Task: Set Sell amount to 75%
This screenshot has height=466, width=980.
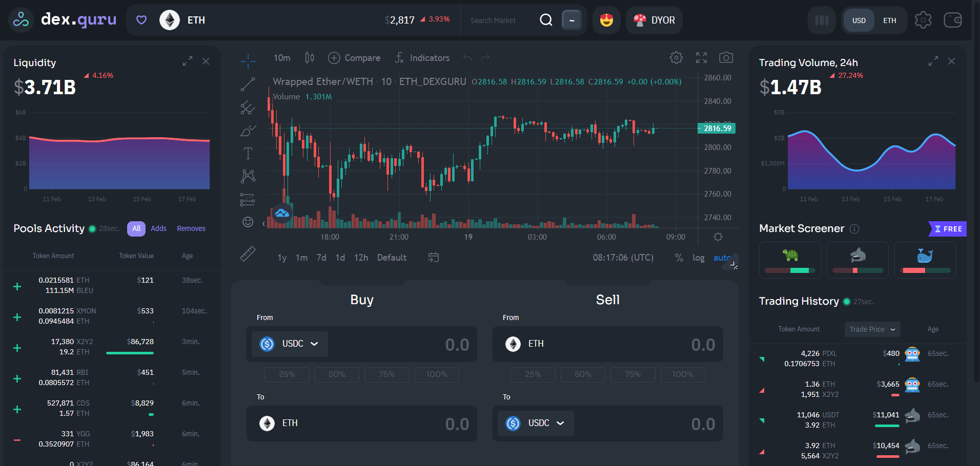Action: pyautogui.click(x=632, y=374)
